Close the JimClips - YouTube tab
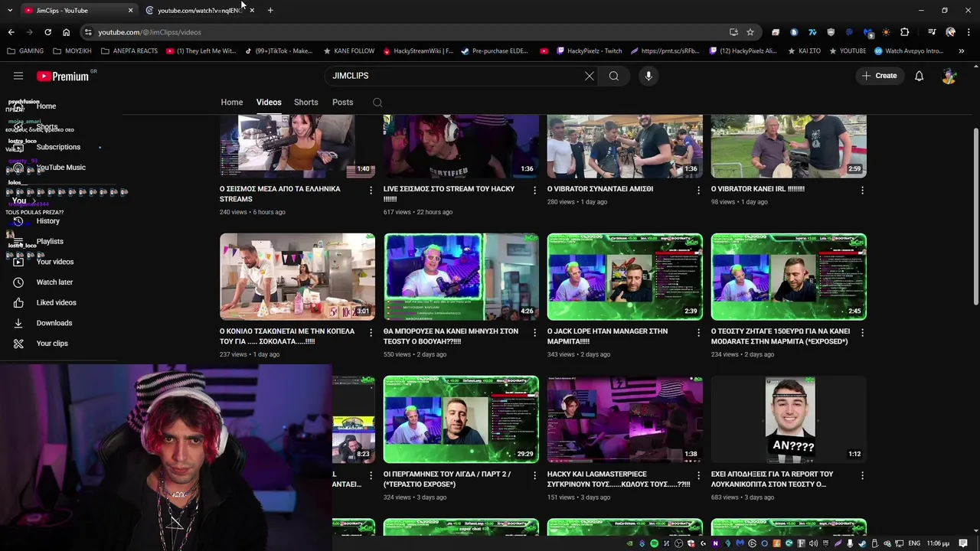The height and width of the screenshot is (551, 980). pos(130,10)
